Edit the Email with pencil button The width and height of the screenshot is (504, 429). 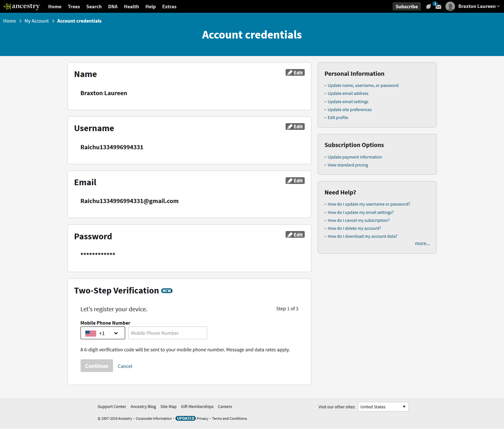tap(295, 181)
